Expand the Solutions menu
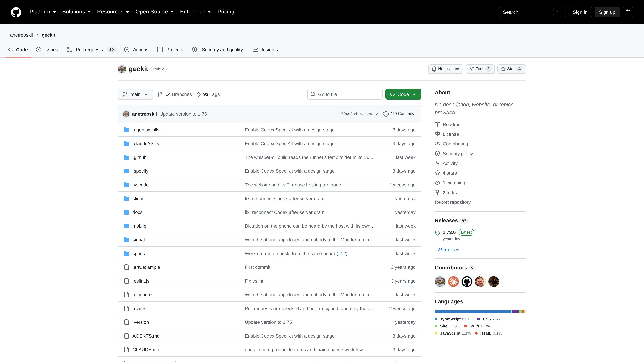 pyautogui.click(x=76, y=12)
